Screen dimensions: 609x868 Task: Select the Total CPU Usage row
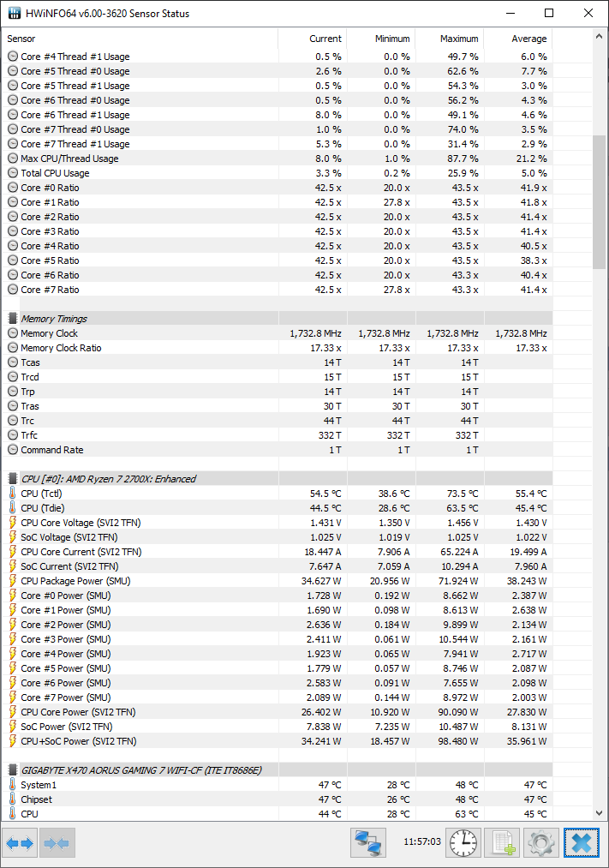[55, 173]
